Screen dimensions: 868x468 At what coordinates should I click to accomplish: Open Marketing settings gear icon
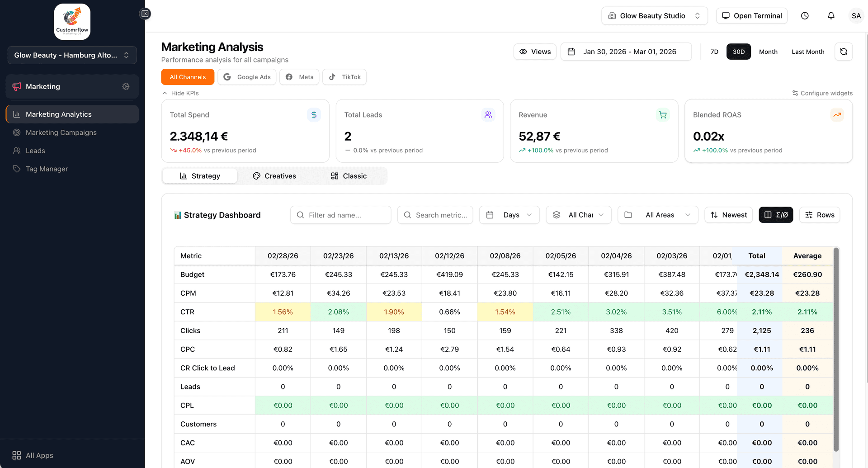(126, 86)
